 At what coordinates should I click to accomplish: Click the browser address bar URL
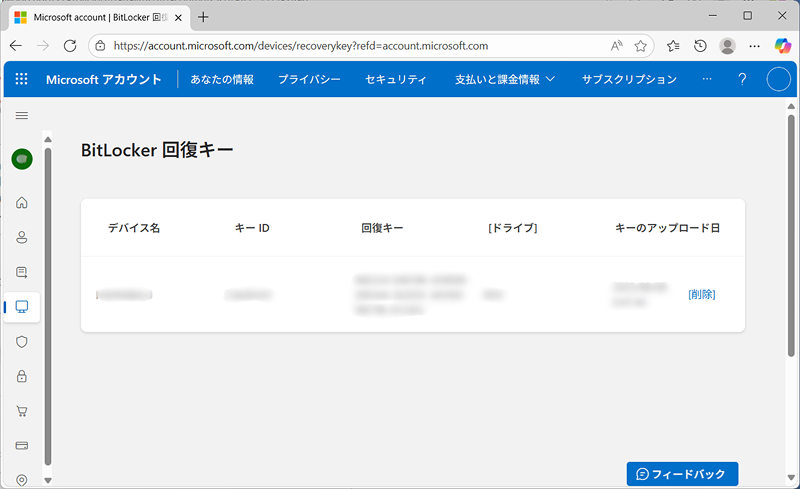coord(300,46)
